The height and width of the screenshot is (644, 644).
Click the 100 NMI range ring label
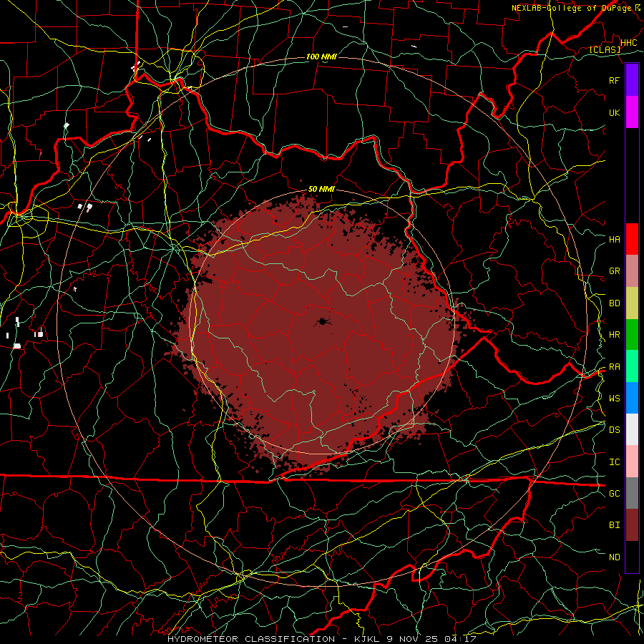[x=321, y=57]
